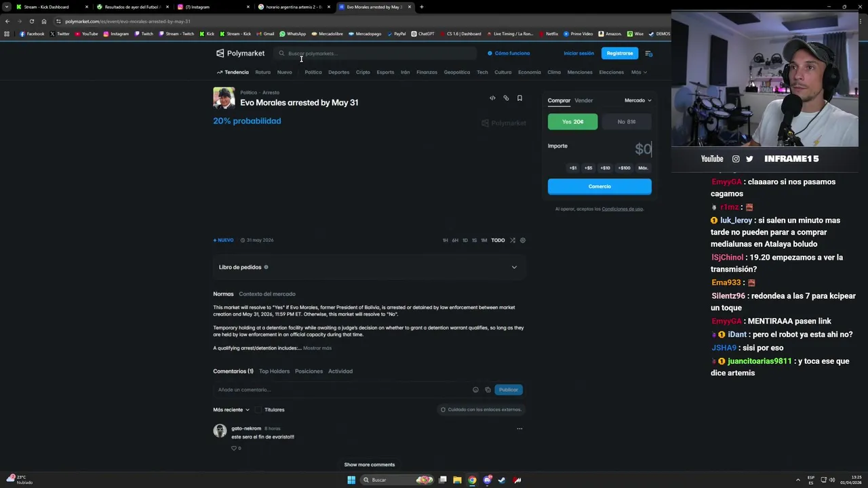Open the ChatGPT bookmark
868x488 pixels.
[x=423, y=34]
